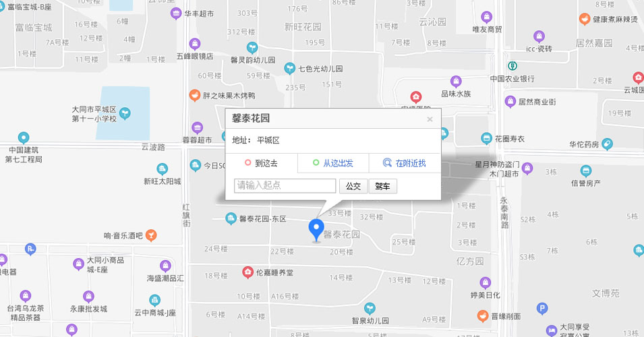Click the 亿方园 area label
Screen dimensions: 644x337
pos(470,261)
